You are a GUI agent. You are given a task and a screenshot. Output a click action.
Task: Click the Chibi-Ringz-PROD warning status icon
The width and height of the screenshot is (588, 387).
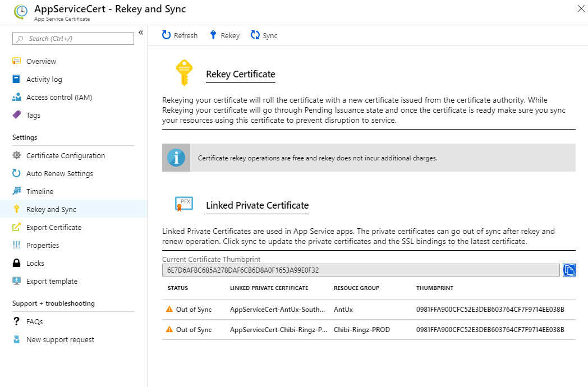pyautogui.click(x=169, y=330)
